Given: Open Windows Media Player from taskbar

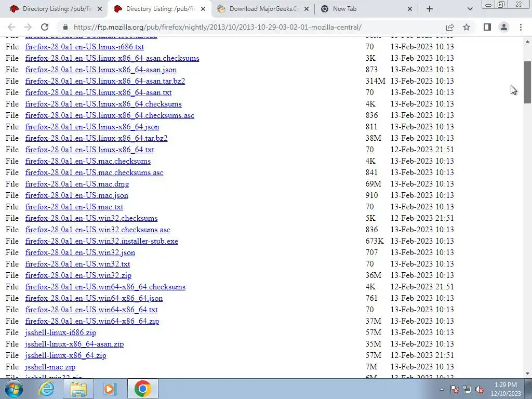Looking at the screenshot, I should pos(110,389).
